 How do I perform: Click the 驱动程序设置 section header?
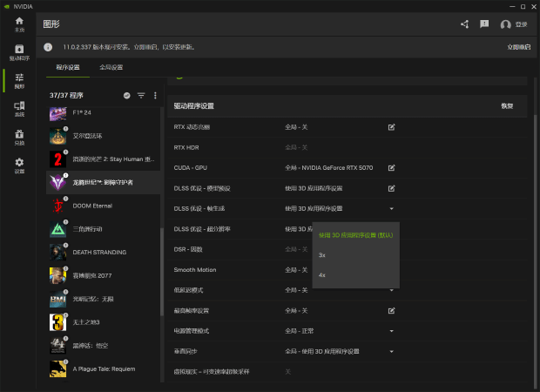[193, 106]
